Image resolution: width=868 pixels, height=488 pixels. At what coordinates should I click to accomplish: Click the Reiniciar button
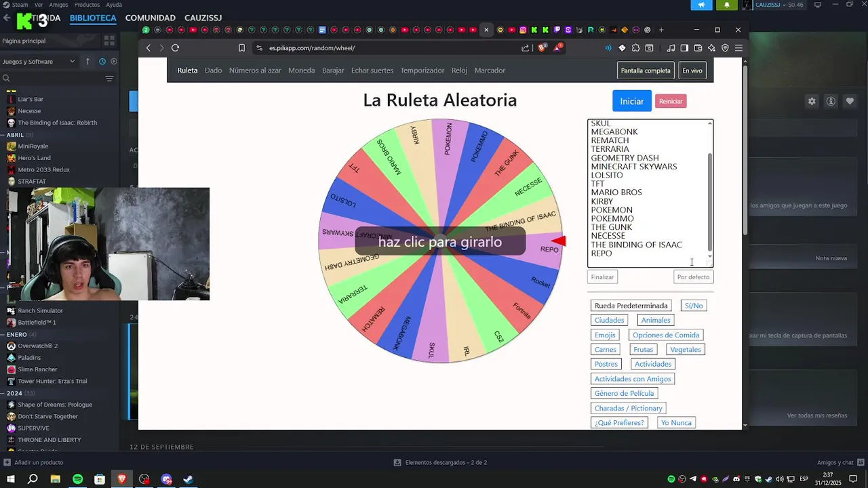pos(671,101)
